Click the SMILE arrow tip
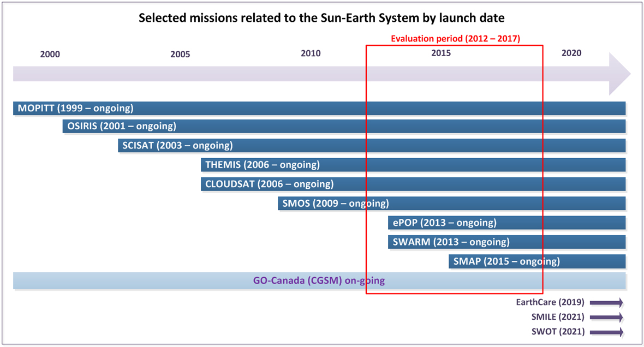The image size is (644, 347). coord(624,316)
